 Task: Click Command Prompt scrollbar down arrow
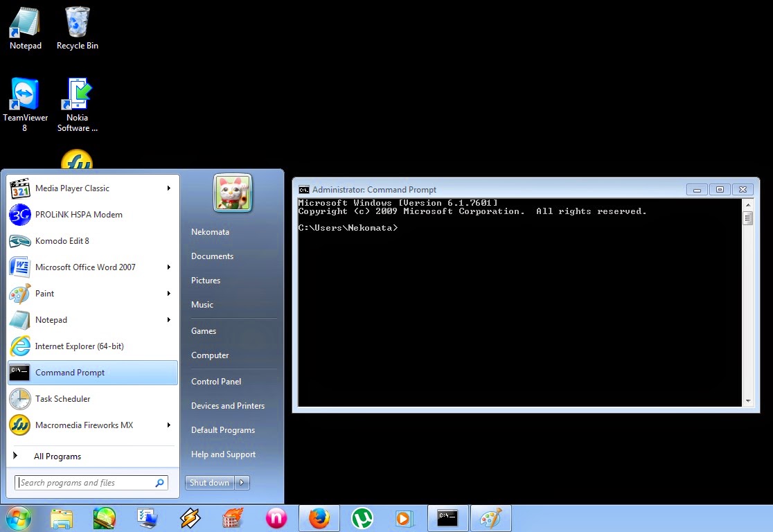point(748,401)
